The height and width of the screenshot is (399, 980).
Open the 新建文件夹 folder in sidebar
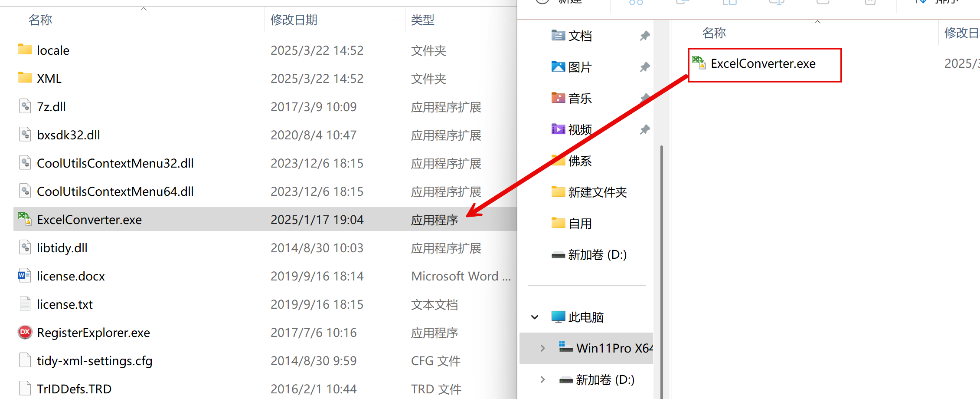click(597, 192)
